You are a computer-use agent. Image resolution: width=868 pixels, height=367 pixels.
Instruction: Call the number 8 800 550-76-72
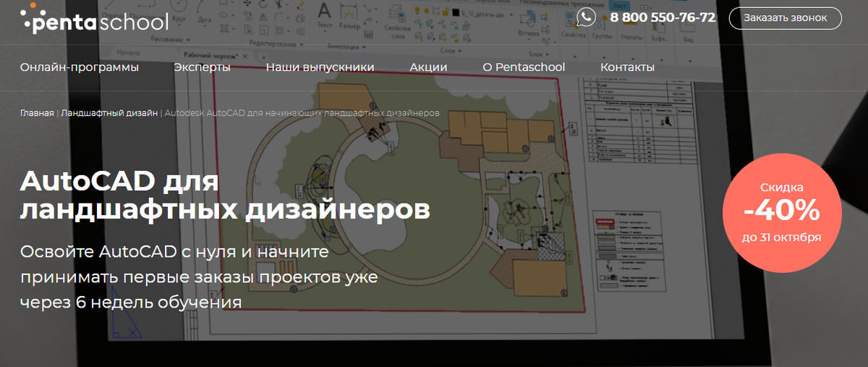663,17
